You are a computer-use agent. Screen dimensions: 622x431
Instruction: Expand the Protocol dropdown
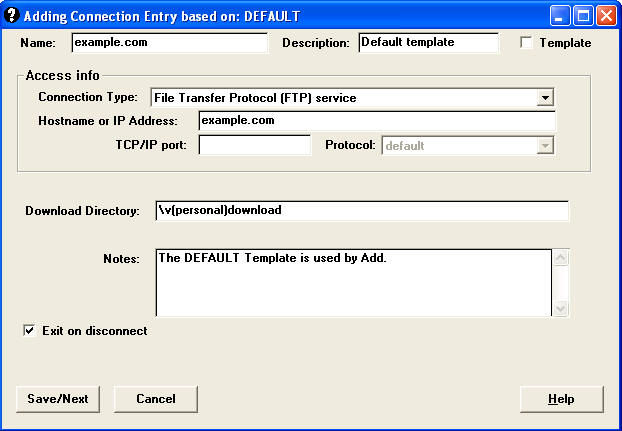click(545, 145)
